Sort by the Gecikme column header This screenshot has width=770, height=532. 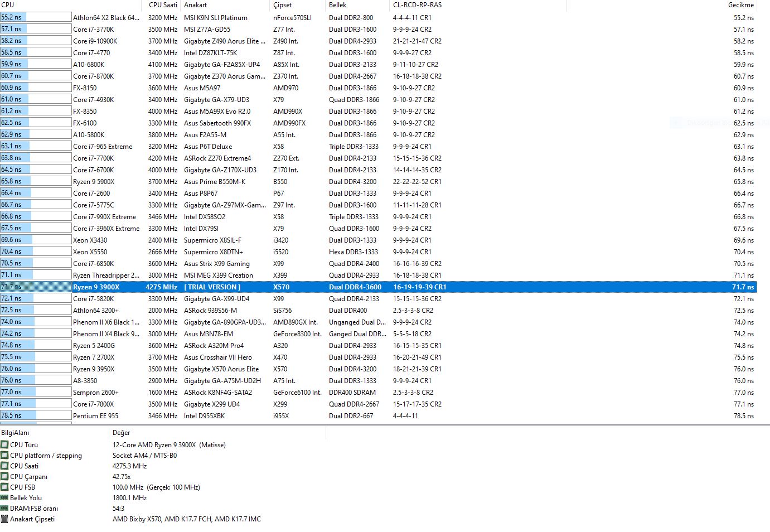[662, 5]
